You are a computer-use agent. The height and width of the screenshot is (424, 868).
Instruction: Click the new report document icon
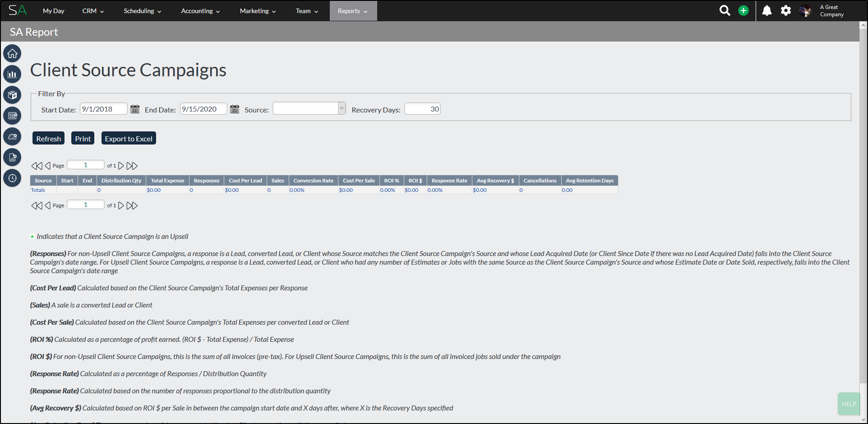coord(12,157)
